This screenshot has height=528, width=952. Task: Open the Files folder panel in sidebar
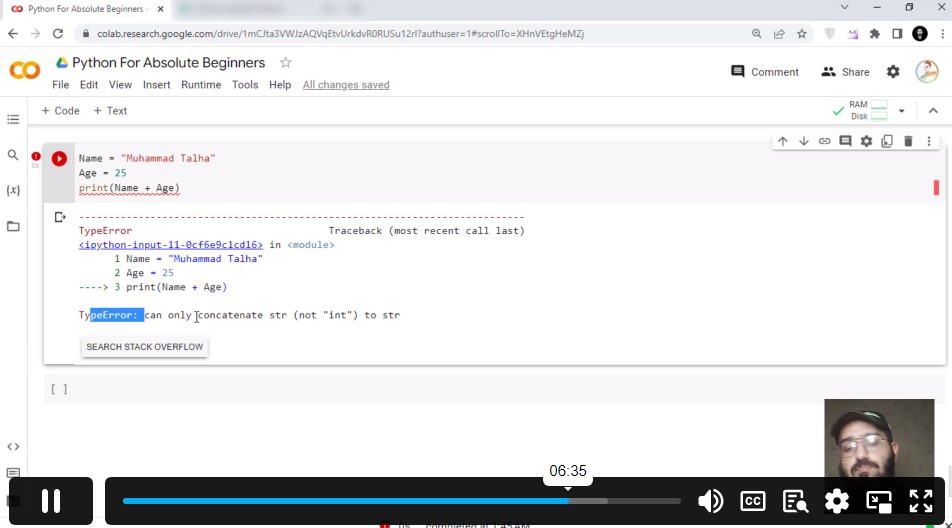pos(13,226)
